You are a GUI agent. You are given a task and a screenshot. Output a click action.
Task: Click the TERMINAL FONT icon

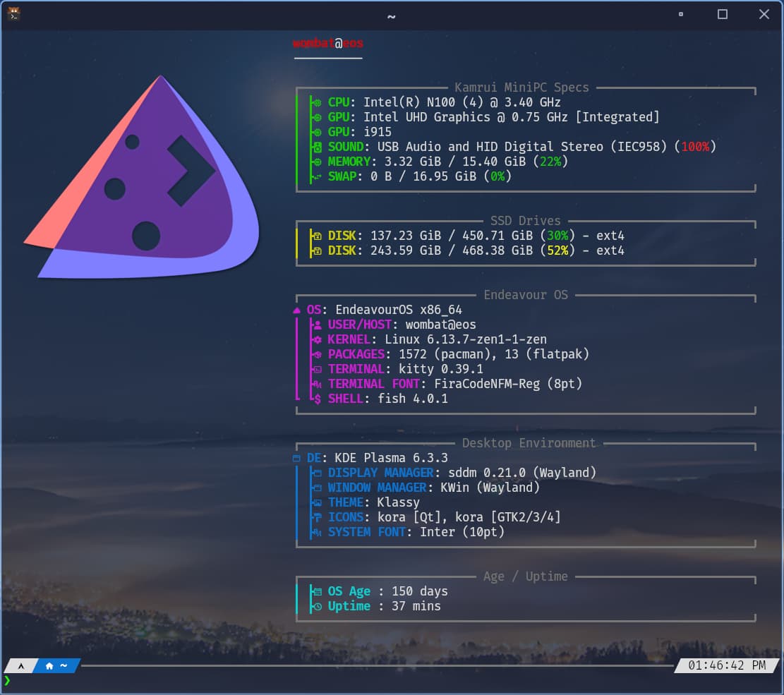pos(317,385)
